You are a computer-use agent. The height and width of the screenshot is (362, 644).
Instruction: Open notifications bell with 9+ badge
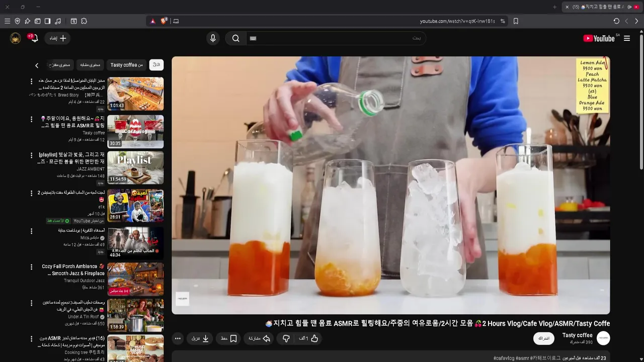[34, 38]
